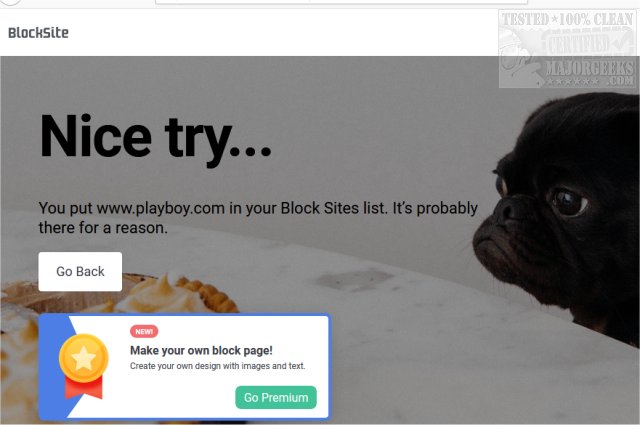Click the gold star medal icon
The height and width of the screenshot is (425, 640).
pyautogui.click(x=84, y=358)
